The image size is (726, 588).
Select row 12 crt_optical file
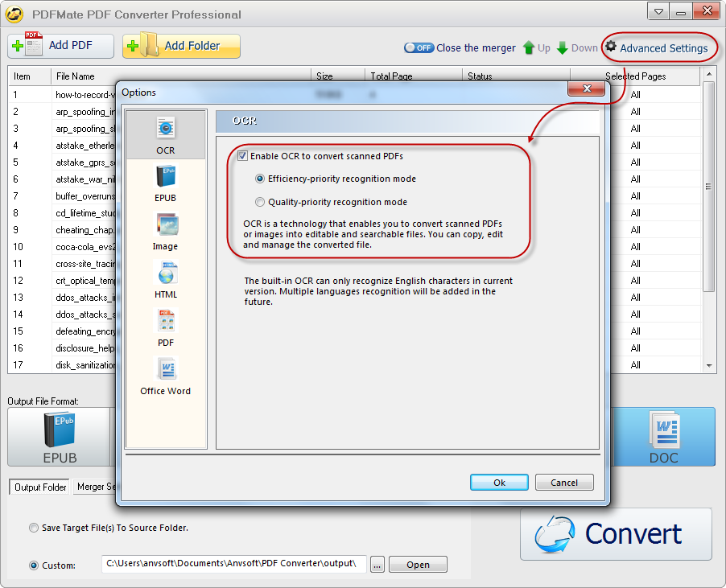click(85, 281)
